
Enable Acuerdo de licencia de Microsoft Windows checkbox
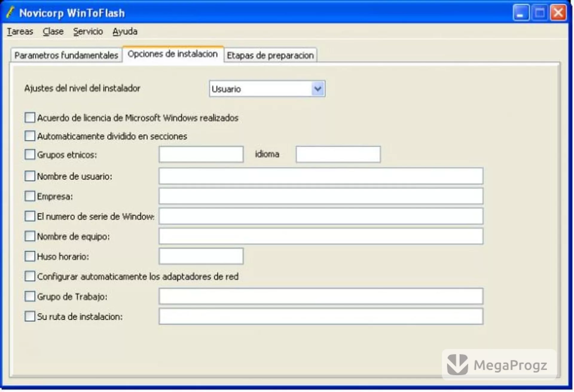pyautogui.click(x=30, y=118)
